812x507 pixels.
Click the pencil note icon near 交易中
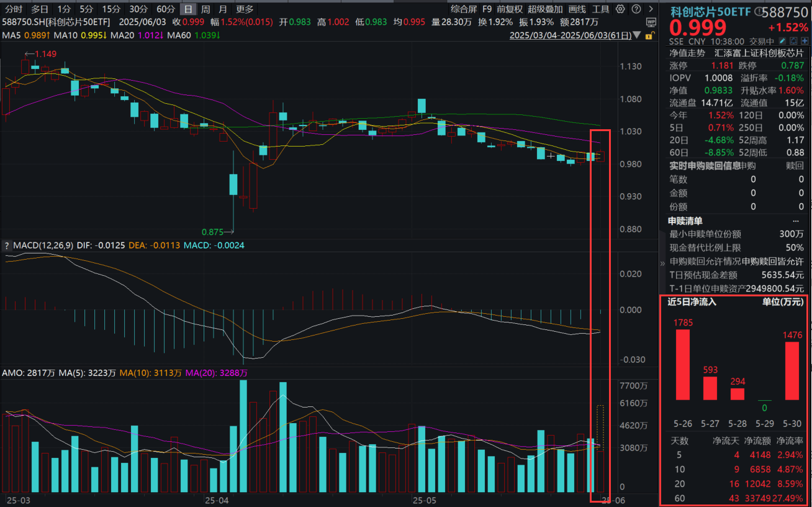tap(782, 41)
